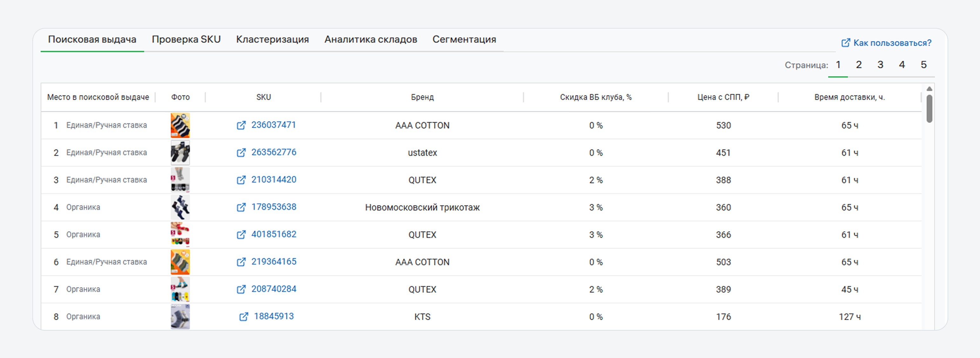Click the icon next to Как пользоваться?
The height and width of the screenshot is (358, 980).
tap(845, 43)
